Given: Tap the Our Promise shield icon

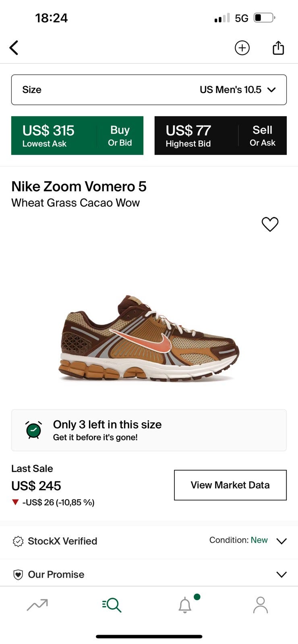Looking at the screenshot, I should coord(18,575).
